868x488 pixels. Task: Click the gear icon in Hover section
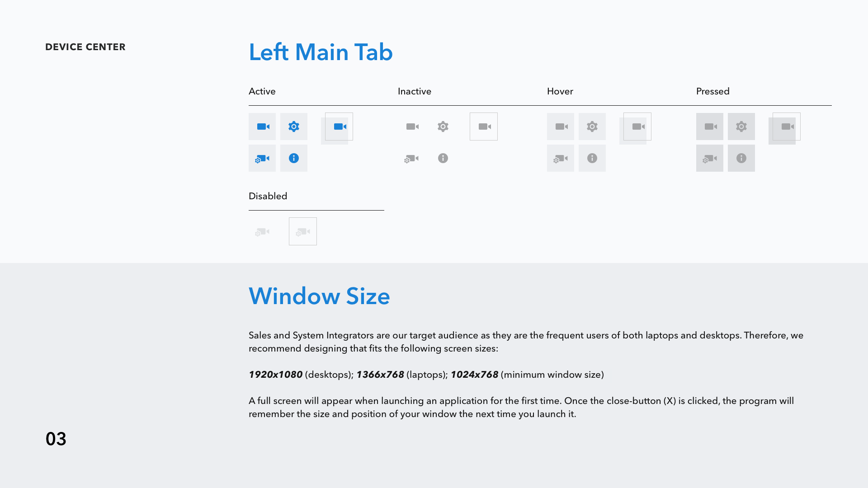coord(592,127)
